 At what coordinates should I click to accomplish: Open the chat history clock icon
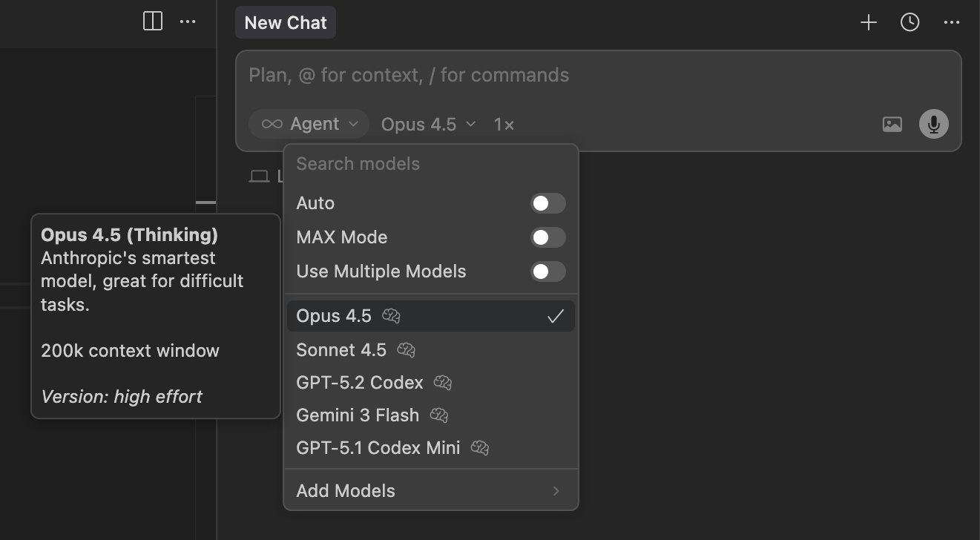point(910,22)
